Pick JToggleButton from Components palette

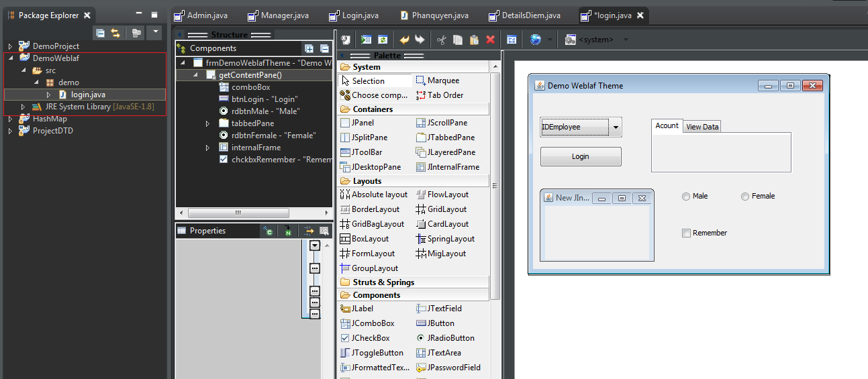[372, 353]
